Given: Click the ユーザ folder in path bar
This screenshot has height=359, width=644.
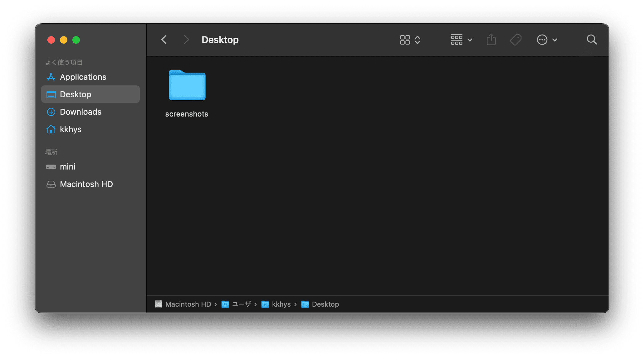Looking at the screenshot, I should pos(241,304).
